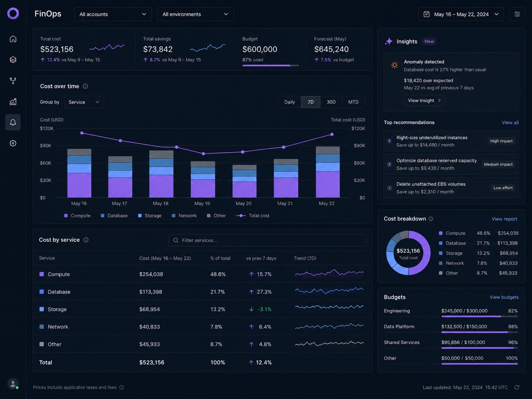Open the View report link
This screenshot has height=399, width=532.
[505, 219]
